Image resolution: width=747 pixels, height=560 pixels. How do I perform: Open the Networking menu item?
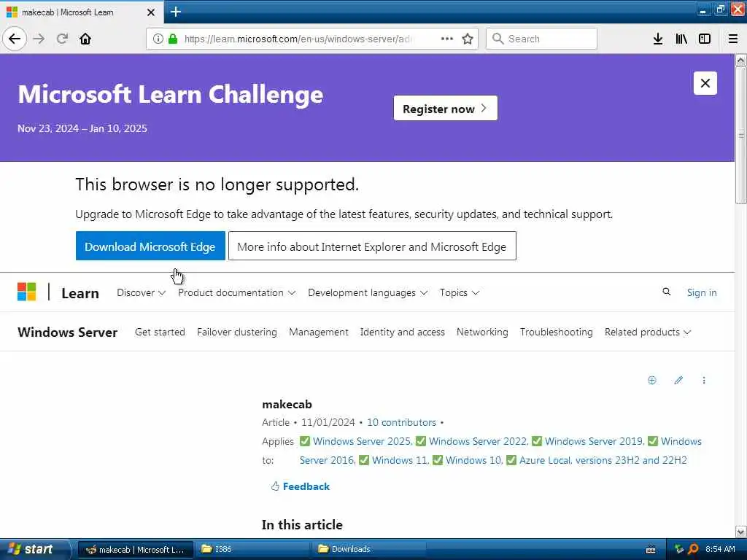click(482, 332)
